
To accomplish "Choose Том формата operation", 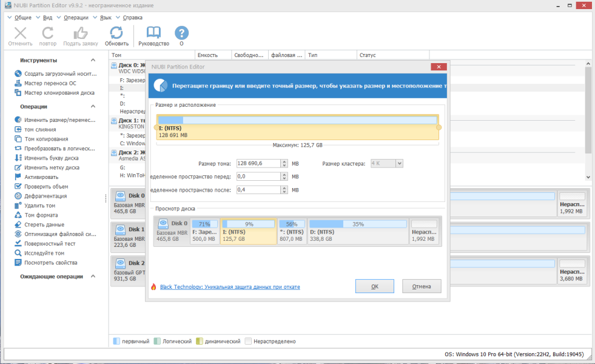I will (x=36, y=215).
